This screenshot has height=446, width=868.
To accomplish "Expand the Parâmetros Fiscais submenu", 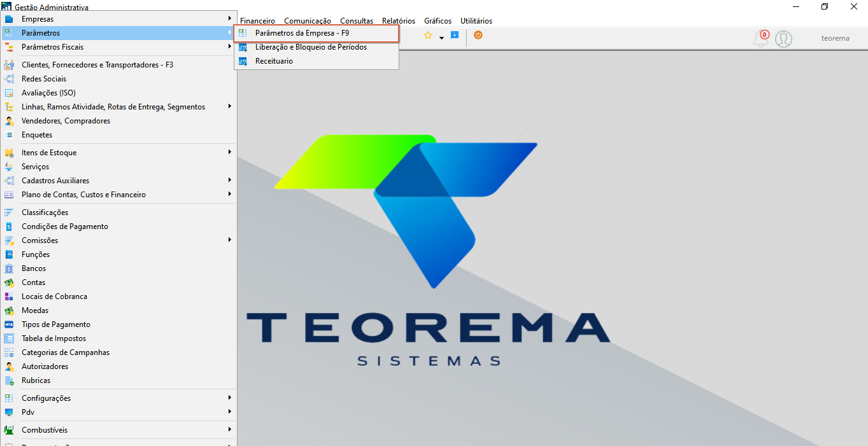I will [230, 46].
